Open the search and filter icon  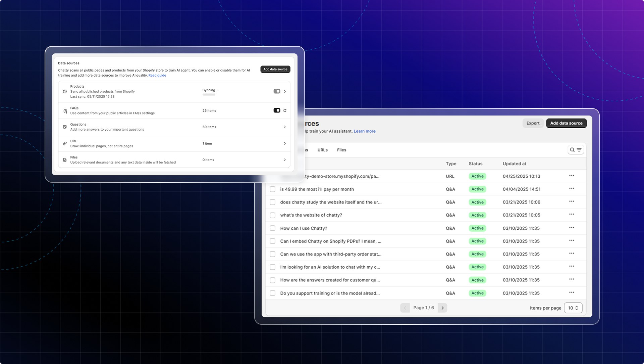[576, 150]
